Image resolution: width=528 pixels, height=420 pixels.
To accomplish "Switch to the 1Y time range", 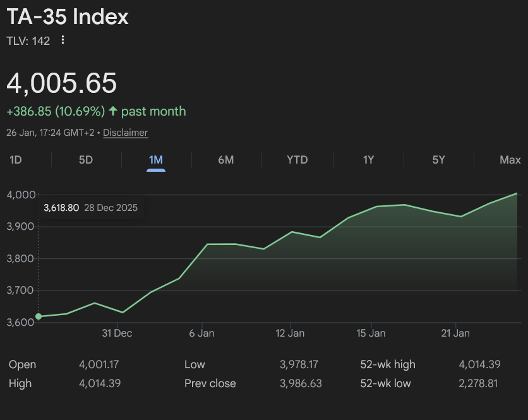I will 368,160.
